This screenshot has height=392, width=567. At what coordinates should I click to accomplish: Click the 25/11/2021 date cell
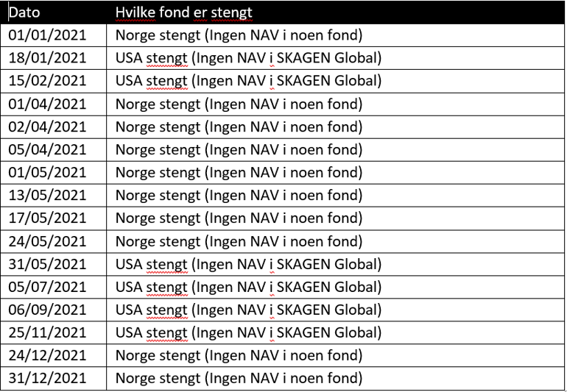tap(47, 332)
